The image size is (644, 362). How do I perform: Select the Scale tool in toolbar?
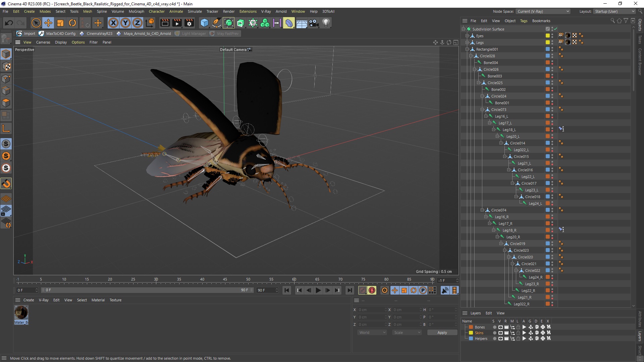[60, 23]
